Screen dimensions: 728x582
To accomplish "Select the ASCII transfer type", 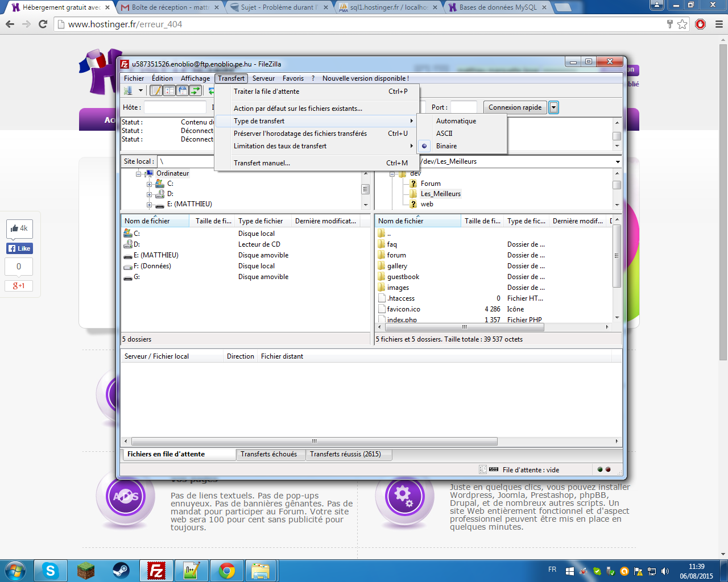I will pos(444,134).
